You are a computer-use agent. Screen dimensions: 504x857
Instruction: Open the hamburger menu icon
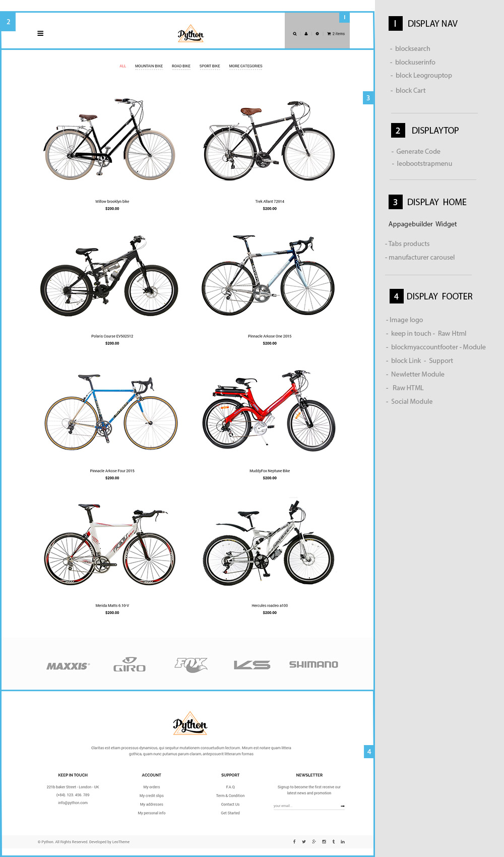coord(40,34)
